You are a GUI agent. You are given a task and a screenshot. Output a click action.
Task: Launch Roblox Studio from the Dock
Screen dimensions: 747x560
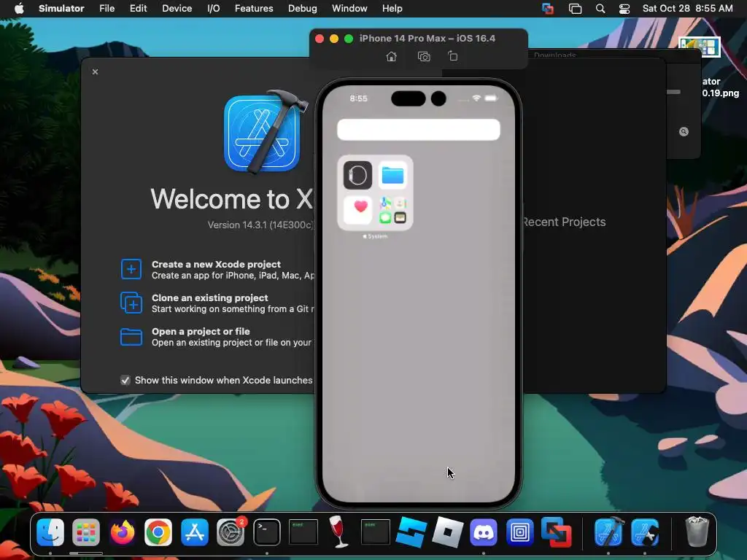[411, 532]
